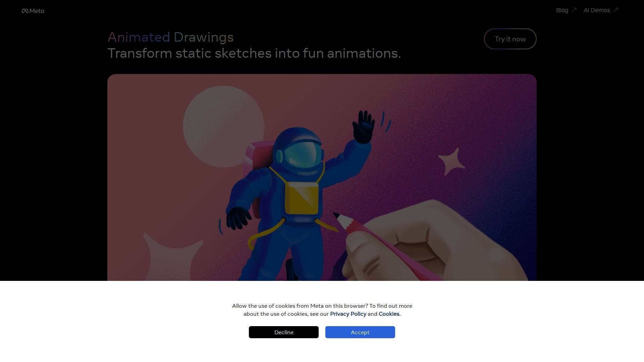Screen dimensions: 644x362
Task: Click the arrow icon next to Blog
Action: coord(574,10)
